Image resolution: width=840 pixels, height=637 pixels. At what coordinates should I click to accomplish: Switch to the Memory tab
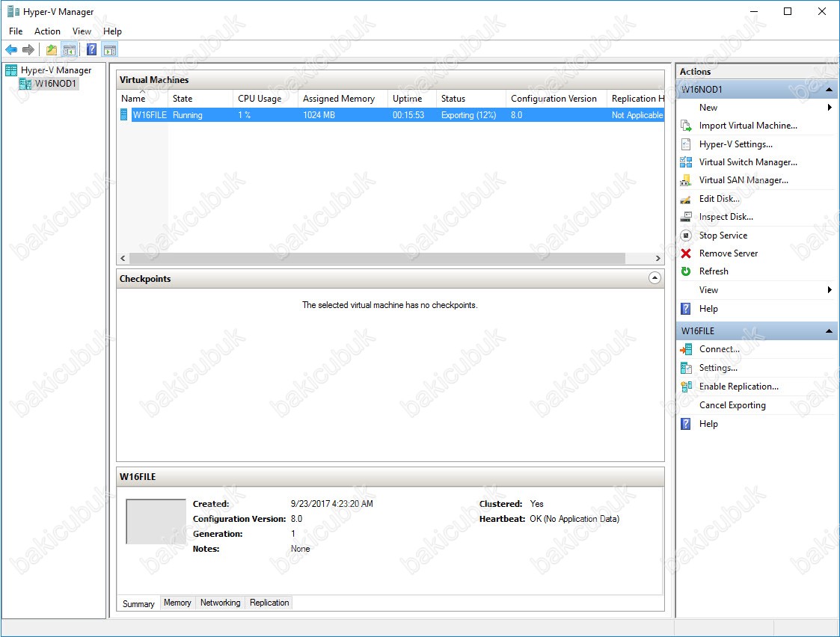click(177, 603)
